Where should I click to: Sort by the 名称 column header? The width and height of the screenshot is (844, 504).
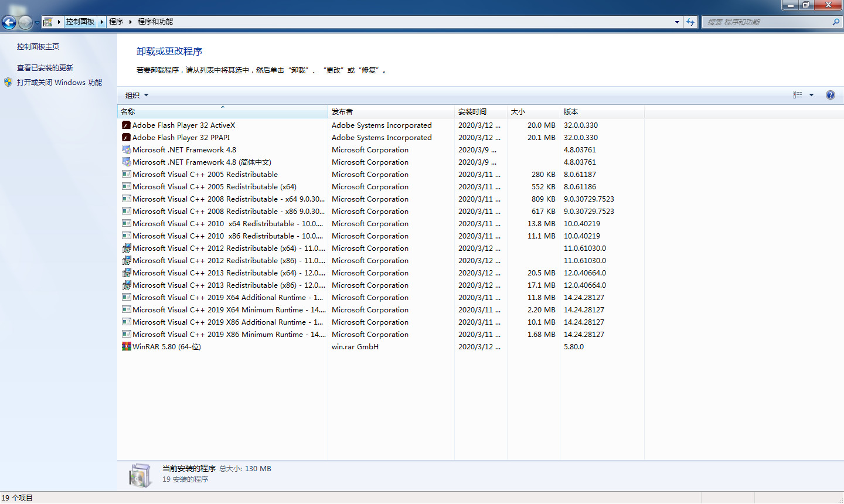point(222,111)
